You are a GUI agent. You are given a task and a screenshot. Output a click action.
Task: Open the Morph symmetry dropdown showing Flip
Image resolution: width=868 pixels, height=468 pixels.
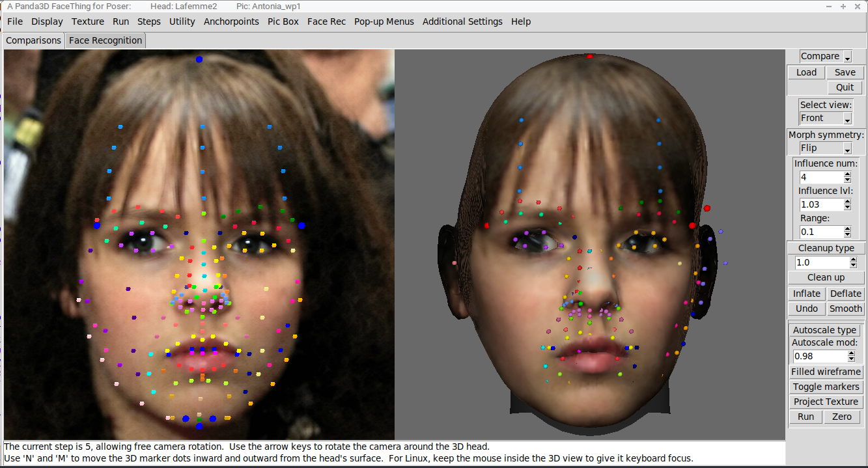pos(826,148)
